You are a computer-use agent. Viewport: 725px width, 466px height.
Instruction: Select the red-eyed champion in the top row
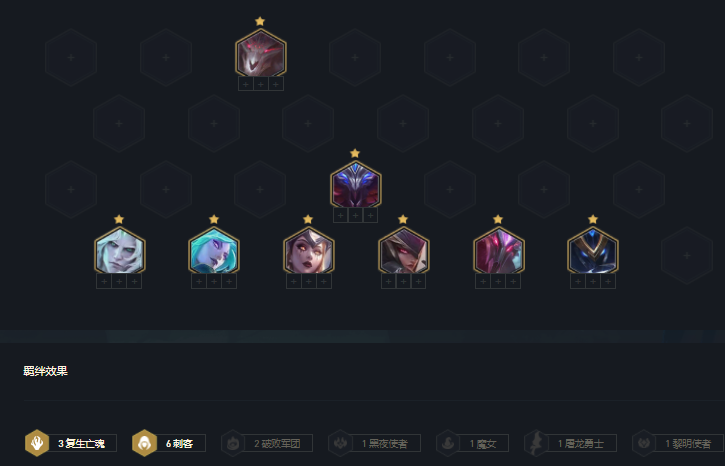click(x=261, y=53)
